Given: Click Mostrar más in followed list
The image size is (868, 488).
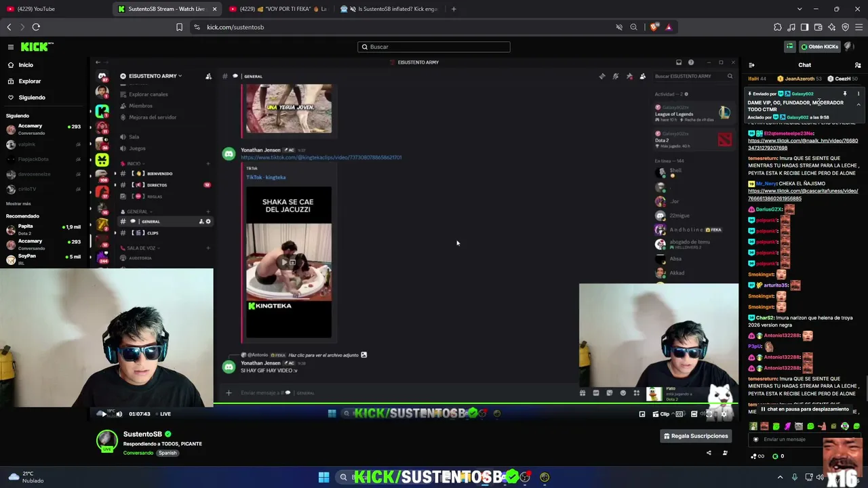Looking at the screenshot, I should coord(18,203).
